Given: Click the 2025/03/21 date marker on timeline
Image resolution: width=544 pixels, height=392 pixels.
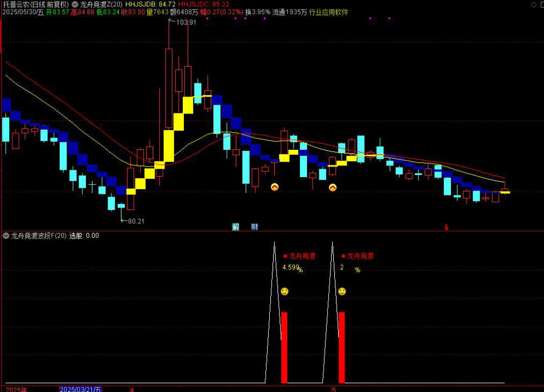Looking at the screenshot, I should coord(80,389).
